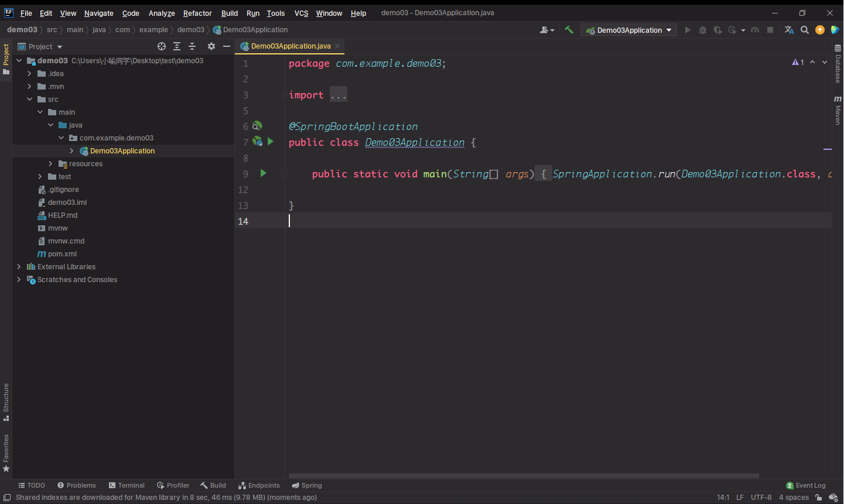This screenshot has width=844, height=504.
Task: Select HELP.md in project tree
Action: point(62,215)
